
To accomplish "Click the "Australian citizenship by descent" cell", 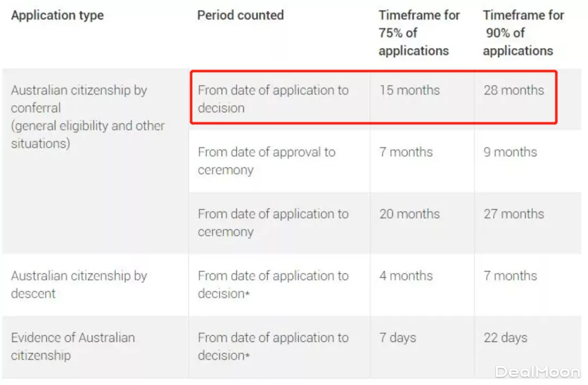I will pyautogui.click(x=79, y=284).
